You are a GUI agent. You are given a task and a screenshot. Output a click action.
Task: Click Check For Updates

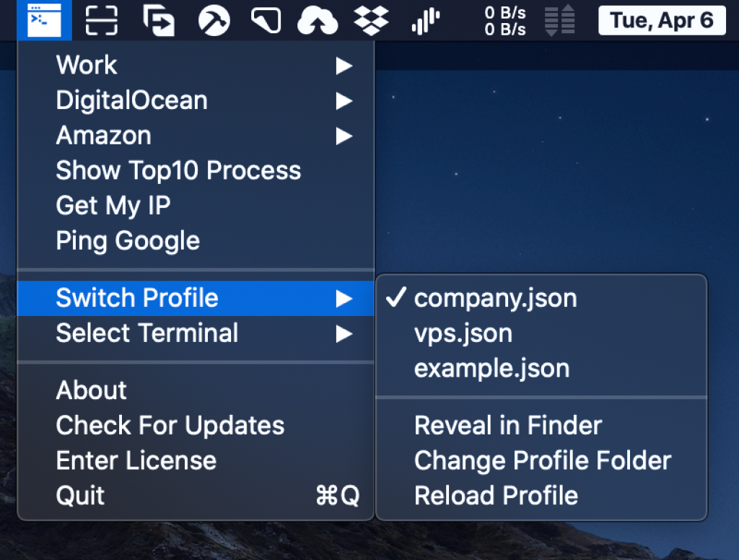[170, 426]
